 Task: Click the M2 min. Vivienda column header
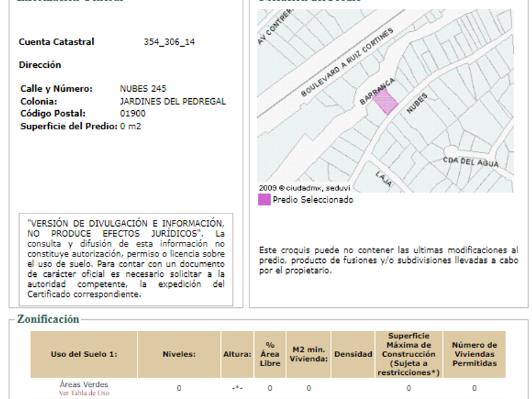click(x=308, y=354)
